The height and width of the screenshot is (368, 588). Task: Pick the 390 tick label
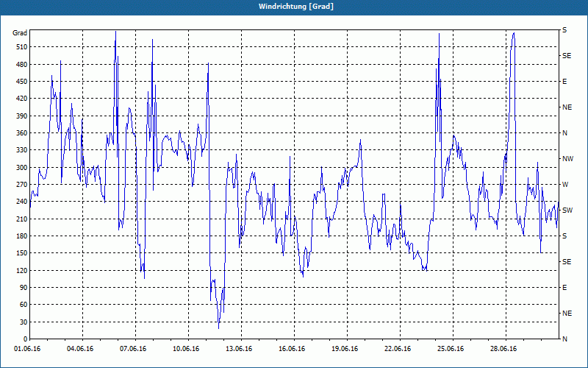pos(22,116)
